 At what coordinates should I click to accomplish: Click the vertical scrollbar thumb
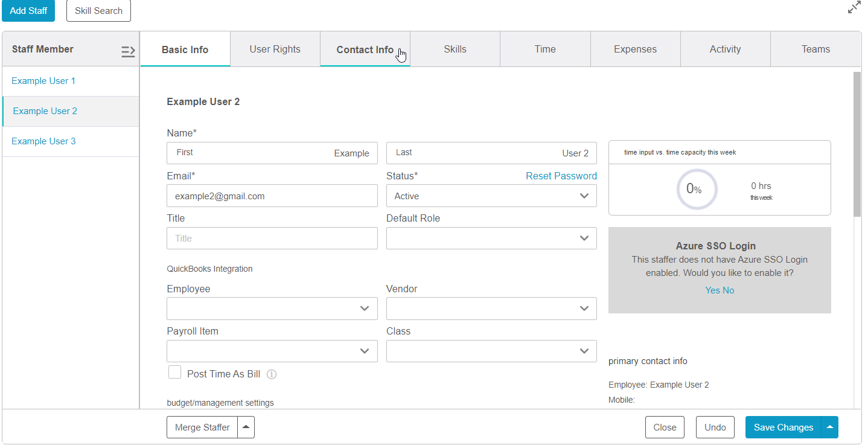857,145
